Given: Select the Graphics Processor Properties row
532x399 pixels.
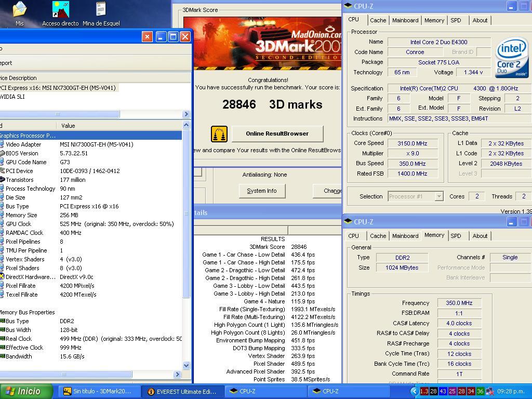Looking at the screenshot, I should (x=90, y=136).
